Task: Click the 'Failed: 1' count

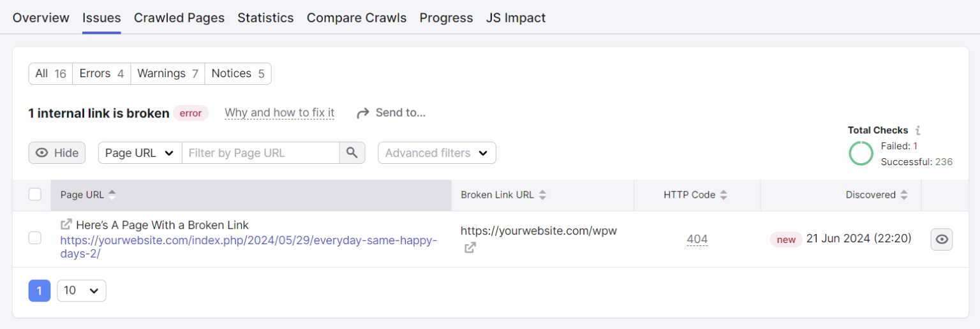Action: (899, 146)
